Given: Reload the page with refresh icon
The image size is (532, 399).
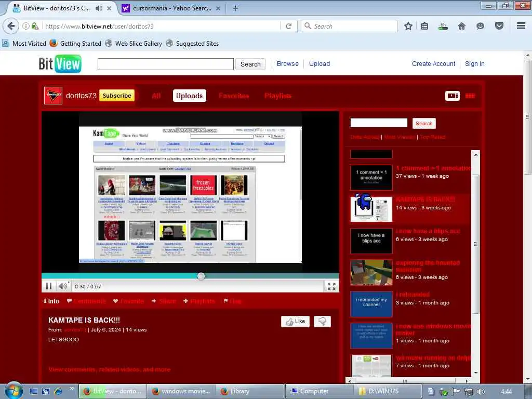Looking at the screenshot, I should (289, 26).
